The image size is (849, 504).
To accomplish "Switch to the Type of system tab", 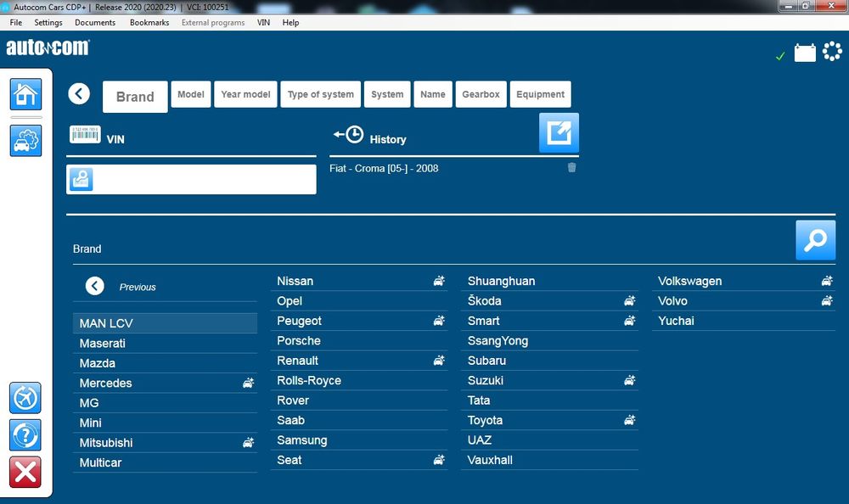I will point(321,94).
